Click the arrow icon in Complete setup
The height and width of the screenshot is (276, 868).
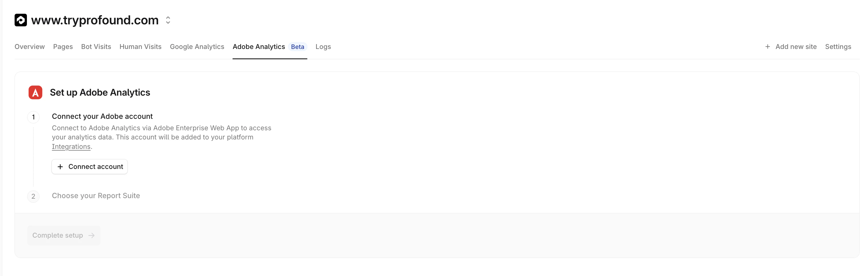click(x=91, y=236)
